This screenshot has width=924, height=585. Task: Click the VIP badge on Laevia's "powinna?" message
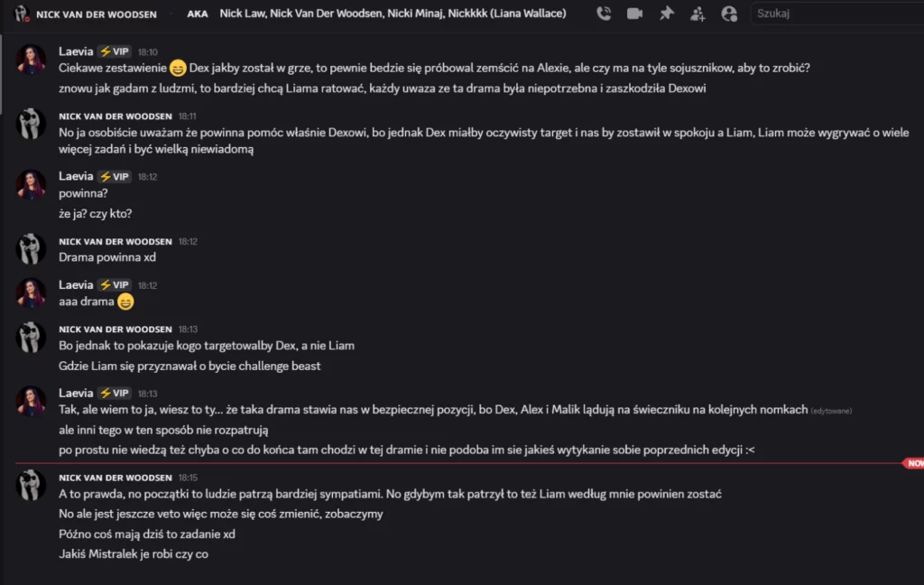pyautogui.click(x=115, y=176)
